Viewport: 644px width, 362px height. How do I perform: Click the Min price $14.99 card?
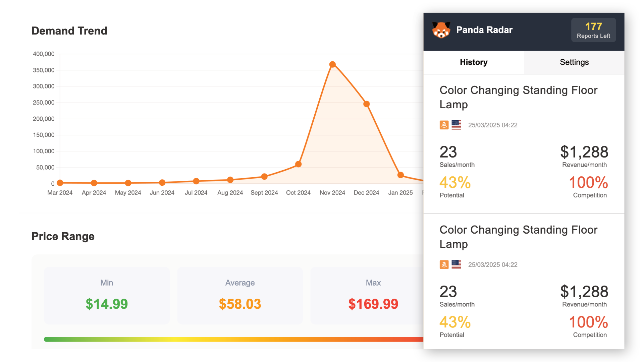coord(107,295)
